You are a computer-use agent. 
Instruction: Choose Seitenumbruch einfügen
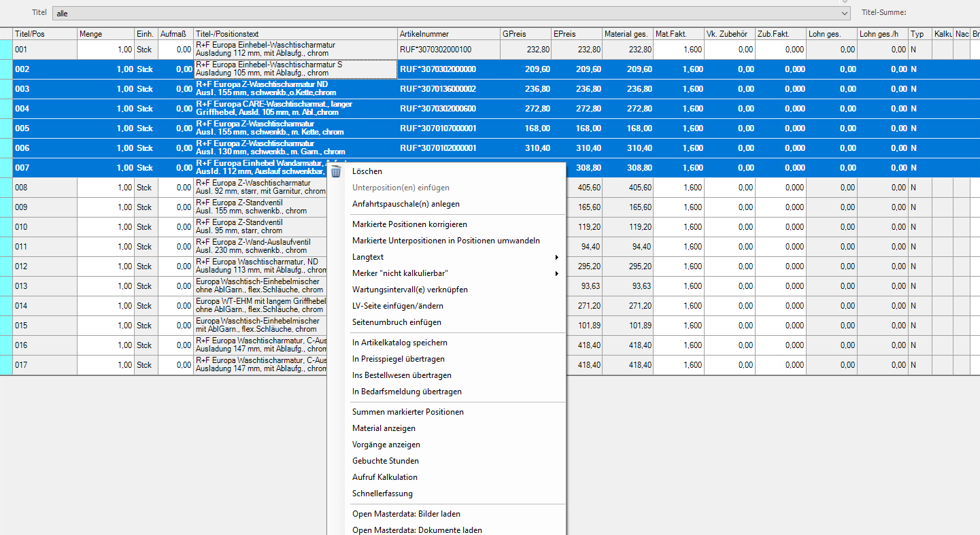(396, 322)
